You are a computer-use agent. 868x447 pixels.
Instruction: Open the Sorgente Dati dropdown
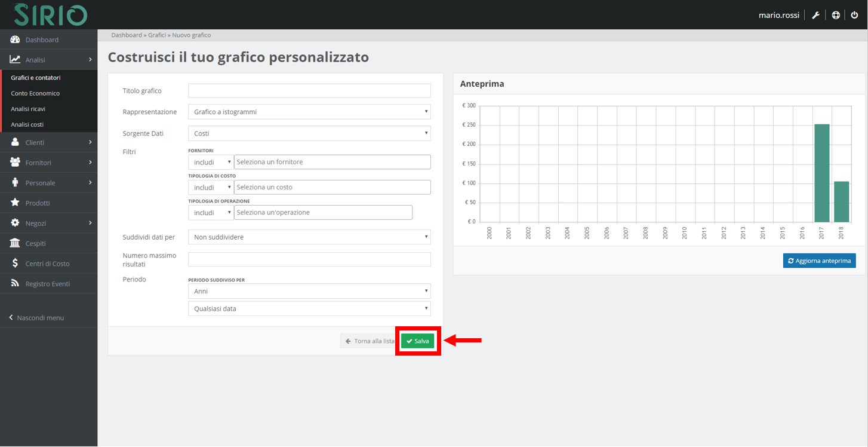pos(309,133)
